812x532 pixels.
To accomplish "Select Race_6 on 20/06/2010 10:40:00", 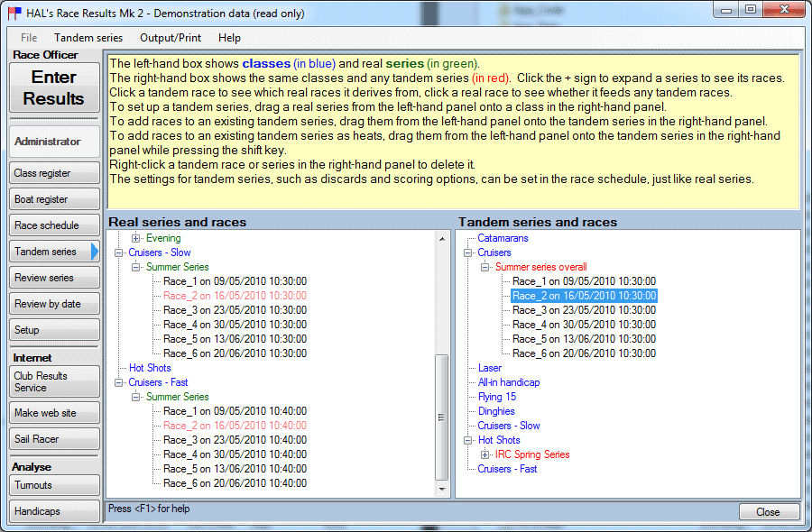I will tap(235, 483).
